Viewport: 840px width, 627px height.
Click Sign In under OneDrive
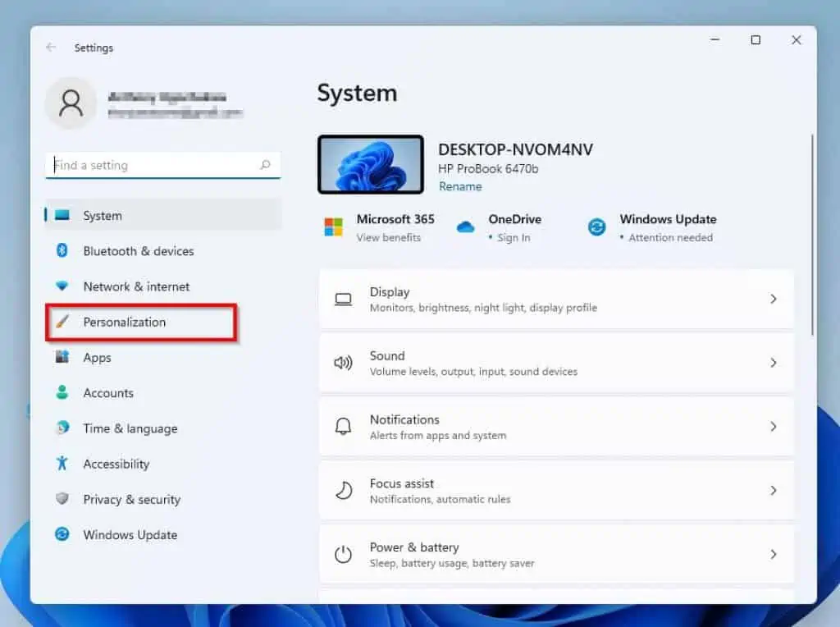click(x=513, y=238)
